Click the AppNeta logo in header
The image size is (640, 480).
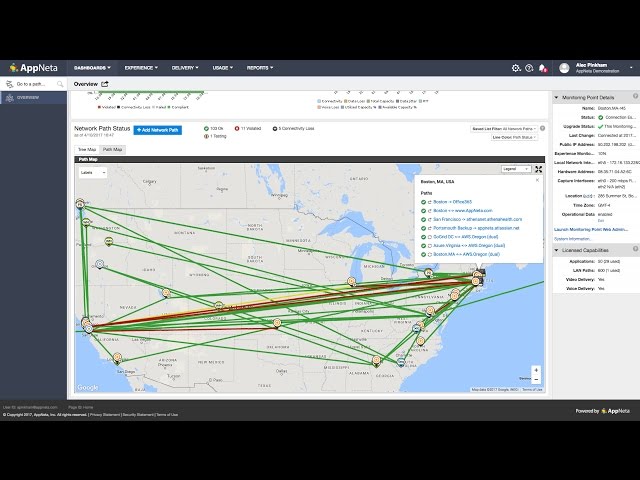pos(33,68)
